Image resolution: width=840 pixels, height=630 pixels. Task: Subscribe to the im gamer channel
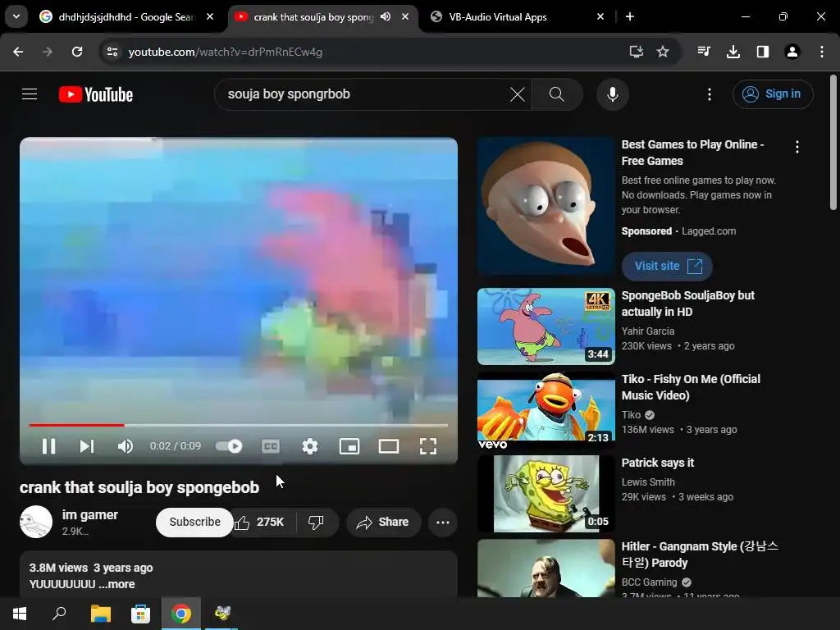(x=194, y=523)
